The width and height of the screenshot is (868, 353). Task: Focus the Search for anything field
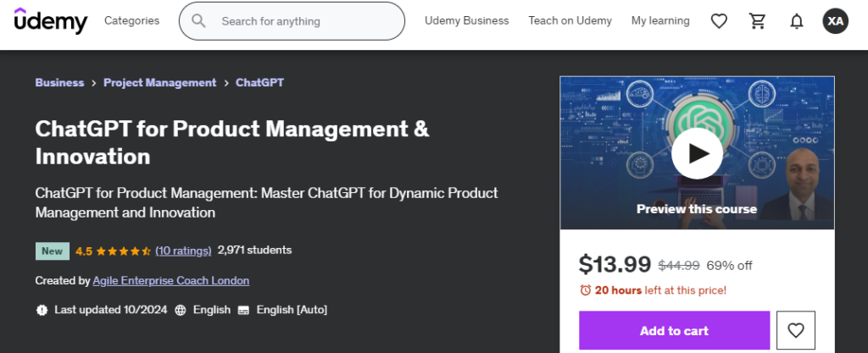click(292, 21)
